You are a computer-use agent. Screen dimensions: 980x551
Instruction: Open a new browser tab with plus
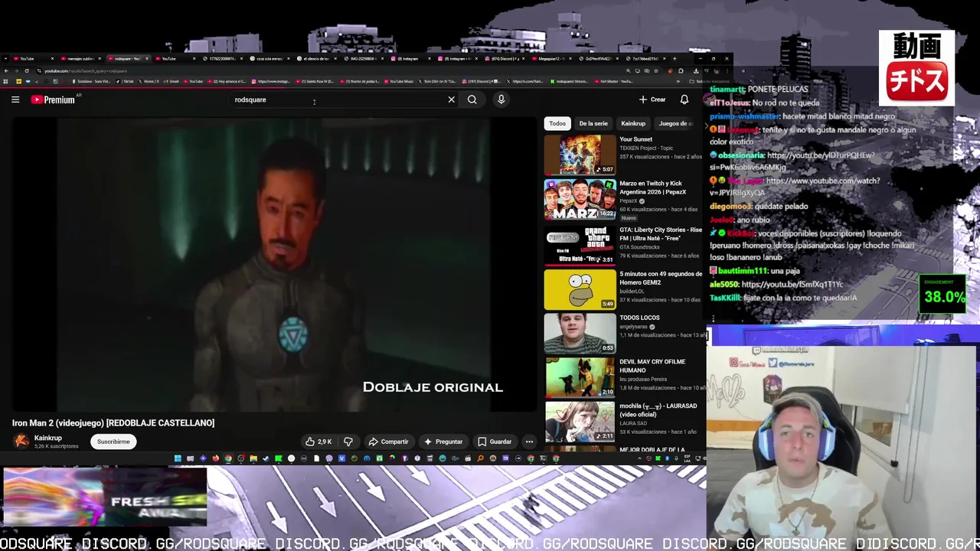[675, 58]
